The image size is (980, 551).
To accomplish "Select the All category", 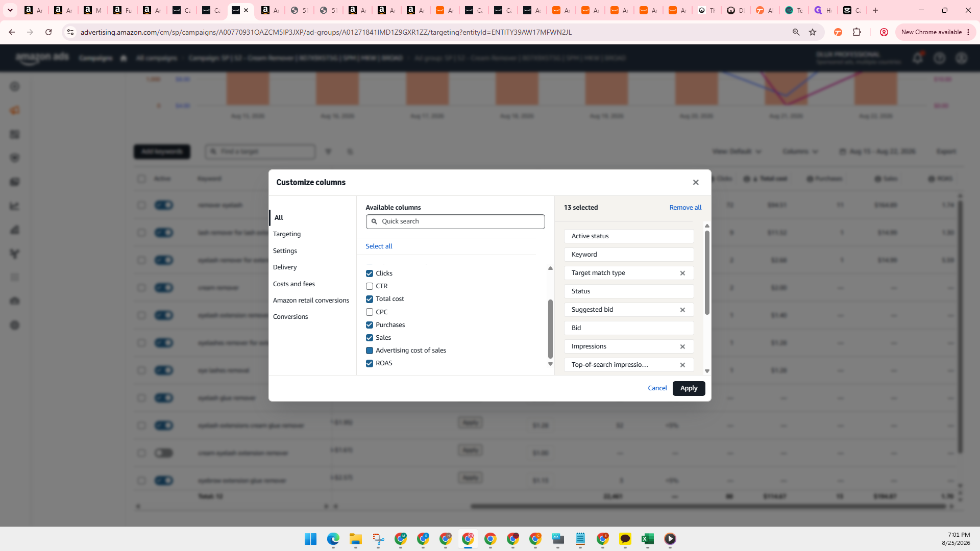I will tap(279, 217).
